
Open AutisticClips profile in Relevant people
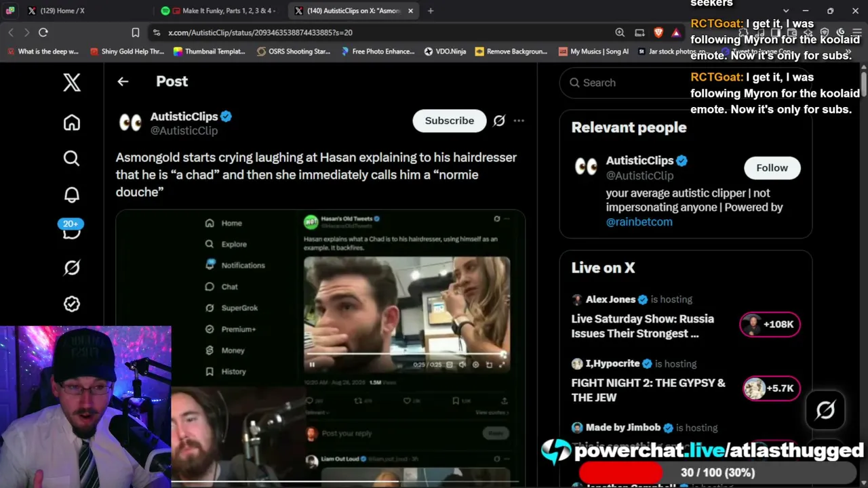tap(639, 161)
